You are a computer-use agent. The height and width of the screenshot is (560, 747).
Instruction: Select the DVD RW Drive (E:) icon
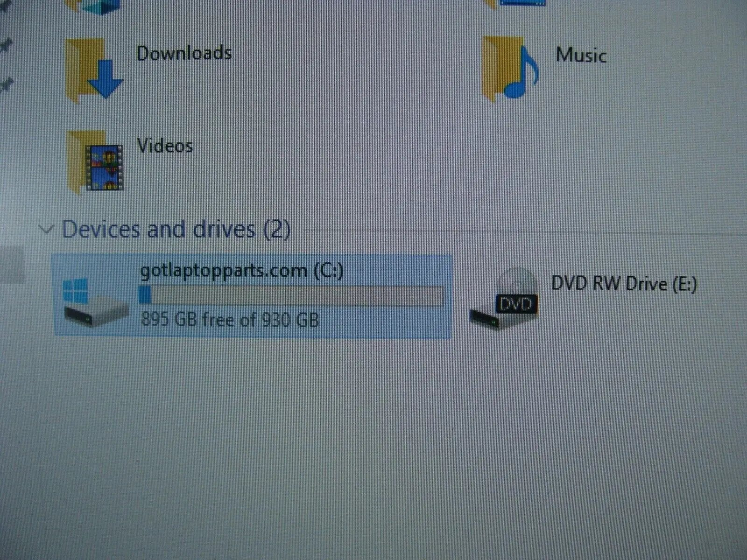pos(504,300)
